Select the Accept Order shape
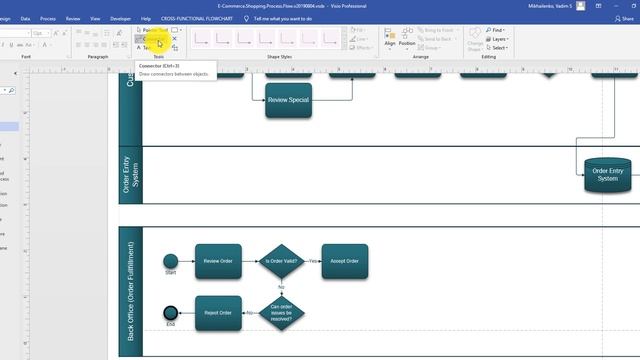Screen dimensions: 640x360 (345, 261)
